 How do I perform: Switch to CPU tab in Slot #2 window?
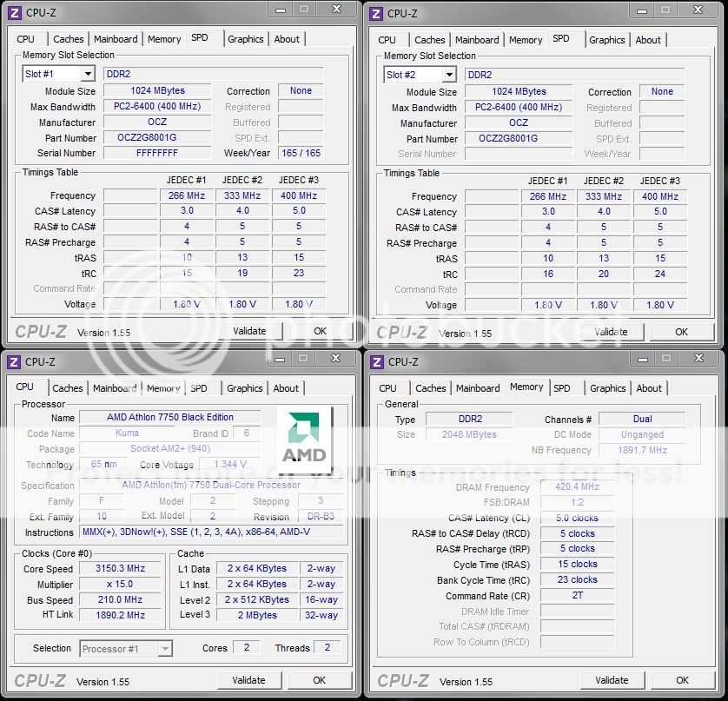[x=387, y=40]
